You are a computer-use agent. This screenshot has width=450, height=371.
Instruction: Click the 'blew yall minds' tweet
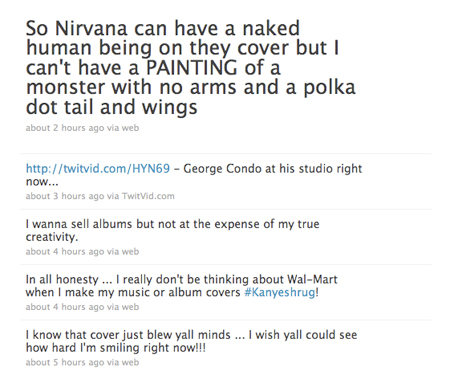tap(191, 341)
